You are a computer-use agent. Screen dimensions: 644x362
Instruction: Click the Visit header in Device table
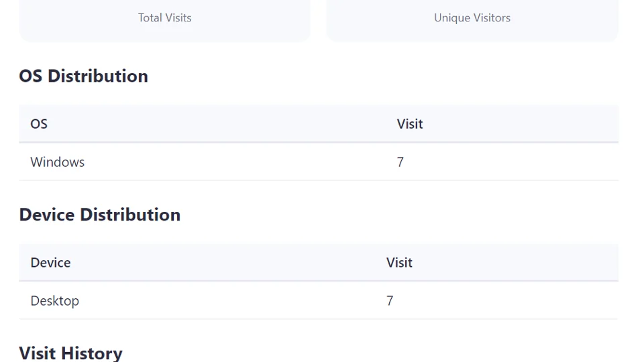(399, 263)
